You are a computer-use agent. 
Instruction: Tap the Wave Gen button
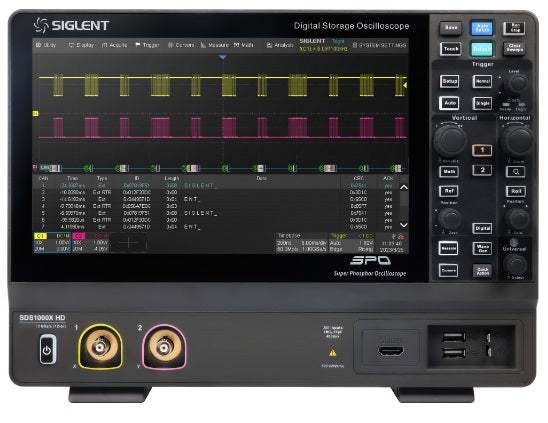point(482,249)
